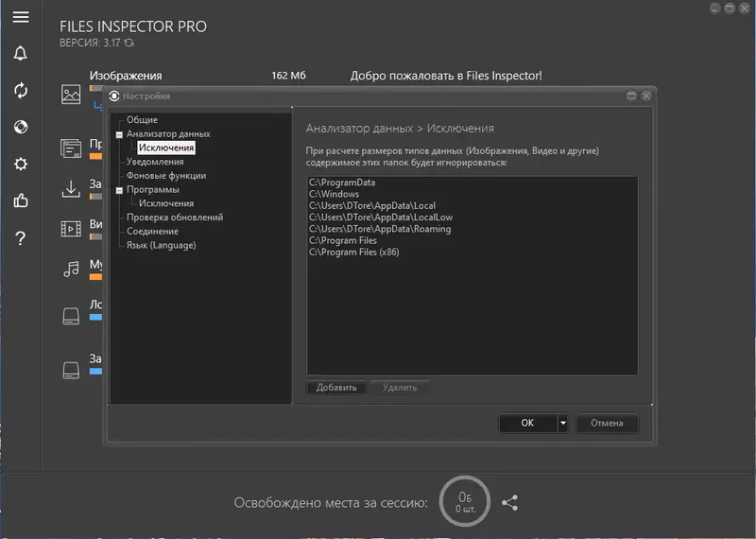Select Уведомления in settings tree
The height and width of the screenshot is (539, 756).
tap(155, 162)
